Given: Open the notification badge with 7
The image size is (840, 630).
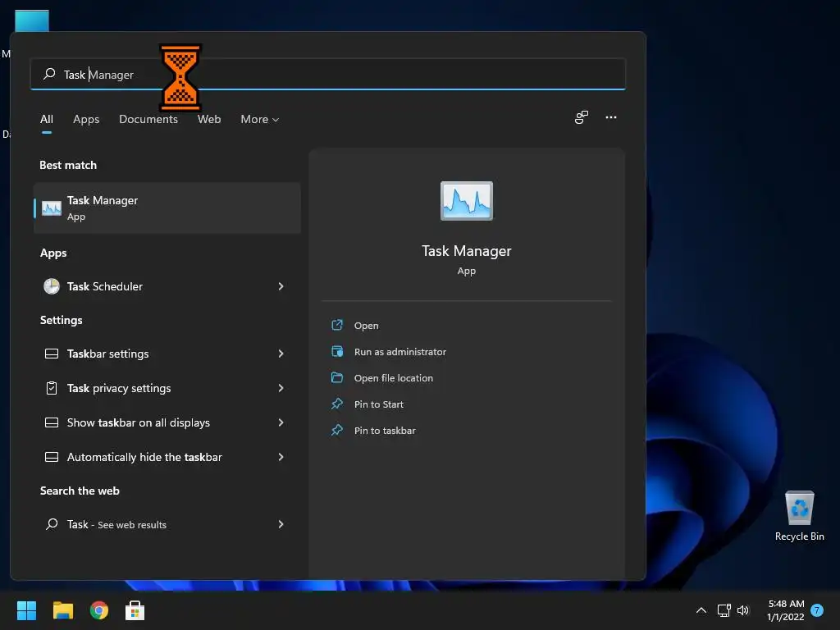Looking at the screenshot, I should coord(817,610).
